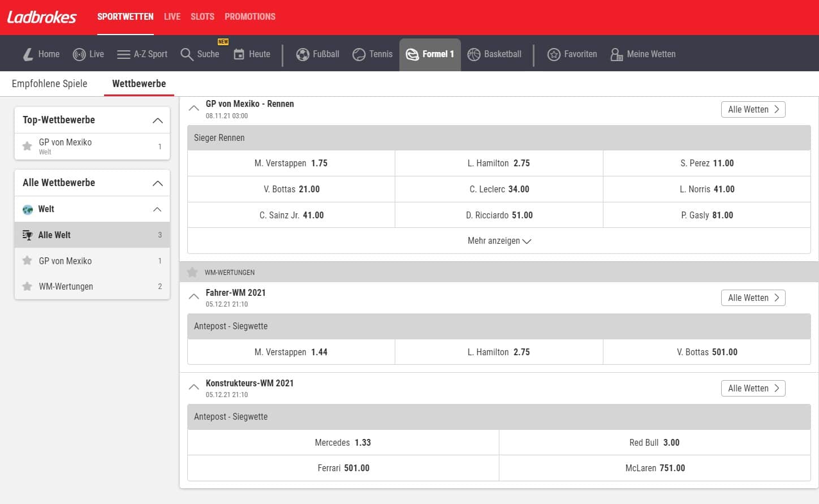Click Fahrer-WM Antepost - Siegwette header

coord(499,326)
